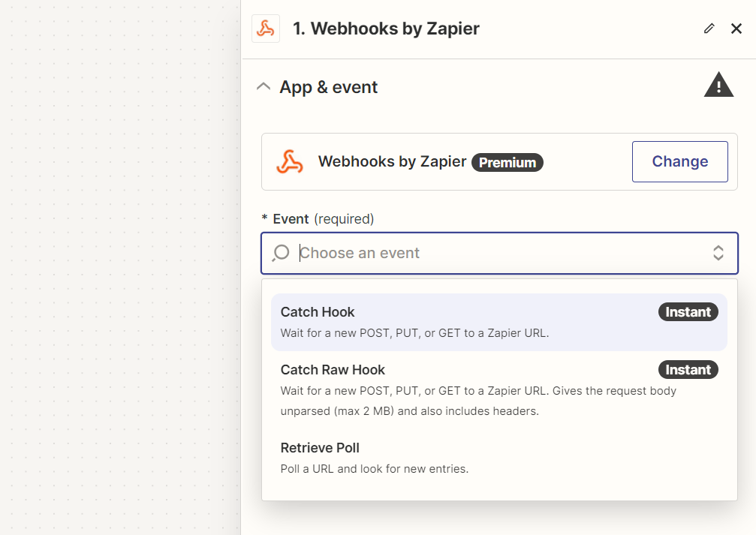Click the Webhooks icon in app card
The height and width of the screenshot is (535, 756).
pos(290,162)
